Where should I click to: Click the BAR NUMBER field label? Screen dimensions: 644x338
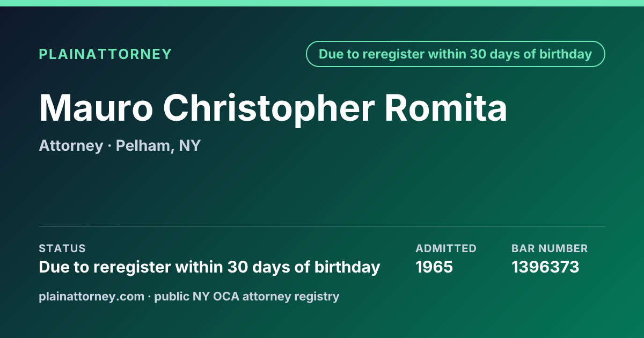pos(550,248)
